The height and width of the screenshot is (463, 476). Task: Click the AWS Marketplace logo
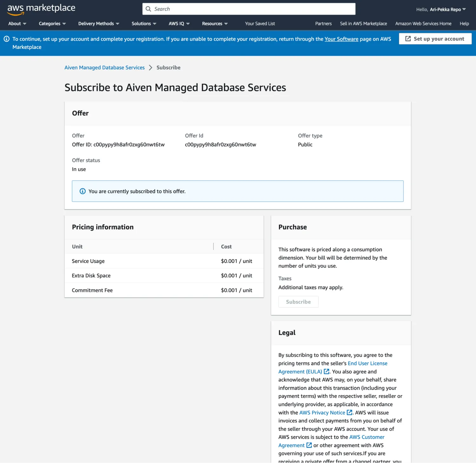[41, 9]
